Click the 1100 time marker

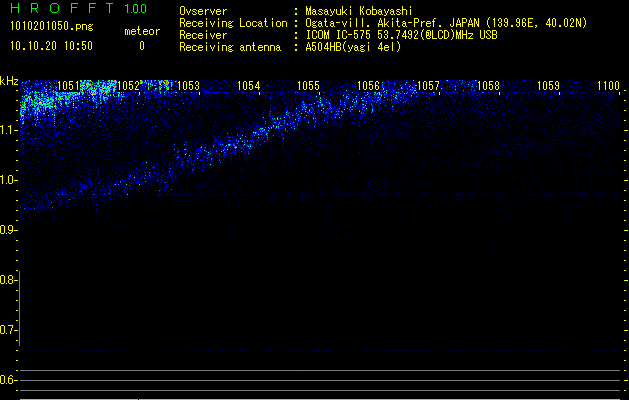pos(608,86)
